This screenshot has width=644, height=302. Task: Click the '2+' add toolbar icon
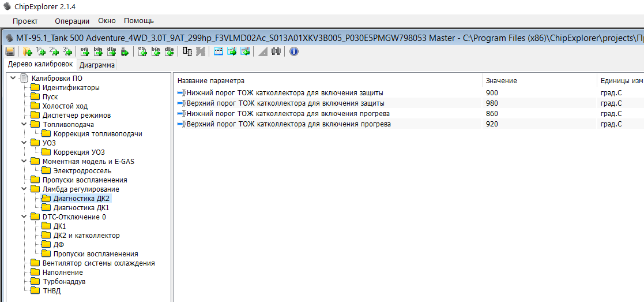(54, 51)
